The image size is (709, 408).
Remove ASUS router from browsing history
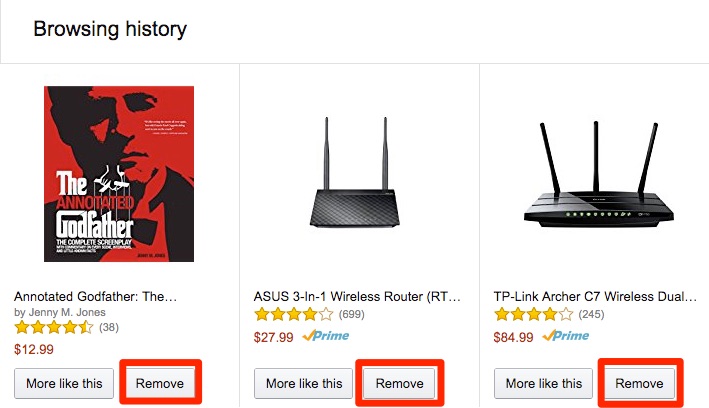click(x=400, y=383)
